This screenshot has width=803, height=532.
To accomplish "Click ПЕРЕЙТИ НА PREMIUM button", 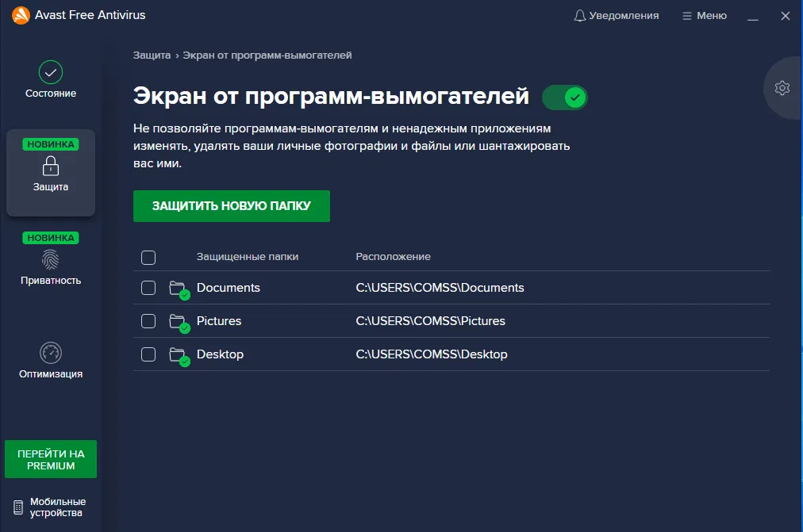I will [x=51, y=459].
